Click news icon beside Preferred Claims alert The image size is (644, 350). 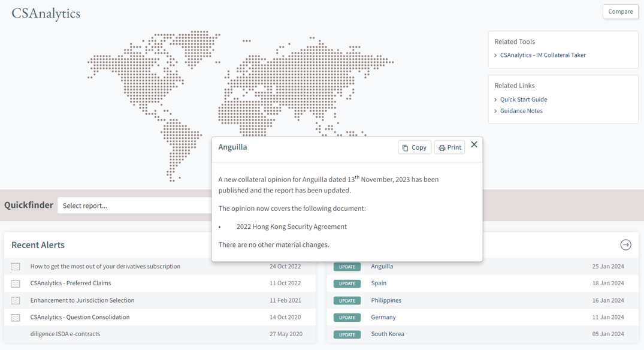(x=16, y=283)
